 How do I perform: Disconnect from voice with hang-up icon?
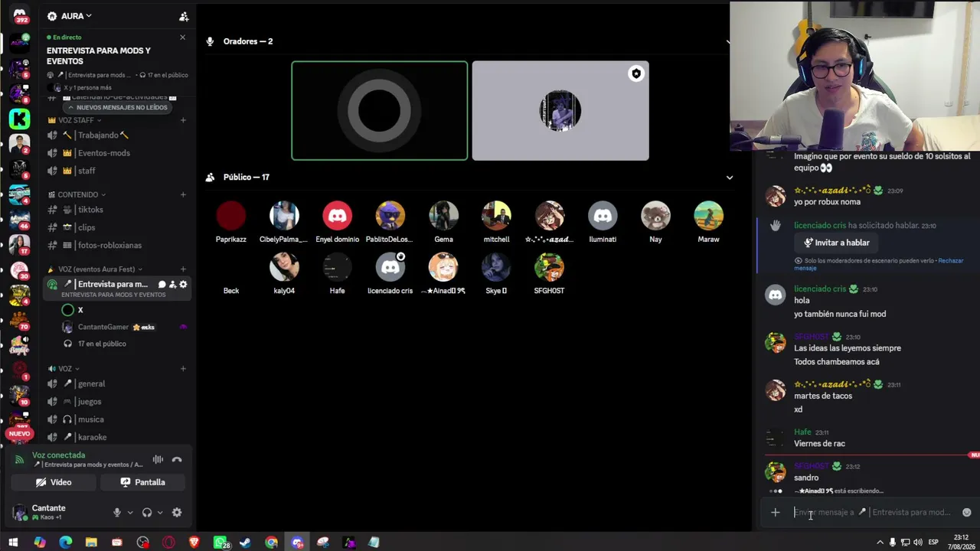[177, 459]
